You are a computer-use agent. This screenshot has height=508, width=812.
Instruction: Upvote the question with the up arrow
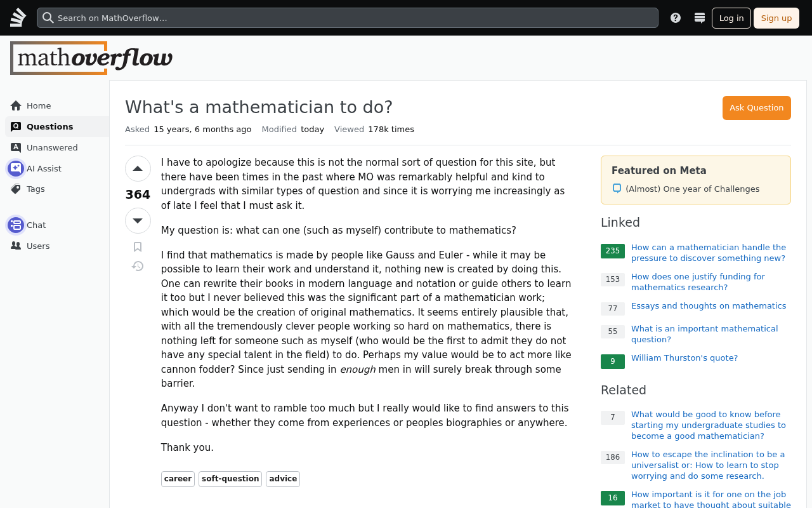(138, 169)
